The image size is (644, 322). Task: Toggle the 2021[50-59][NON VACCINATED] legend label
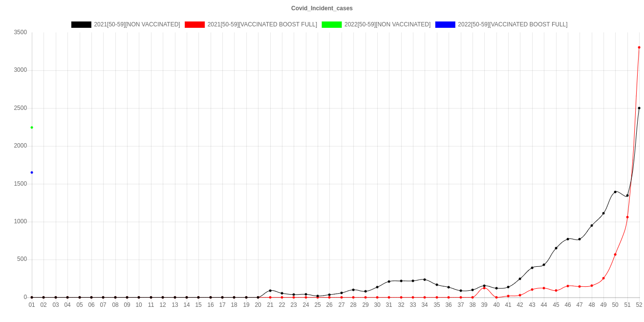coord(137,24)
